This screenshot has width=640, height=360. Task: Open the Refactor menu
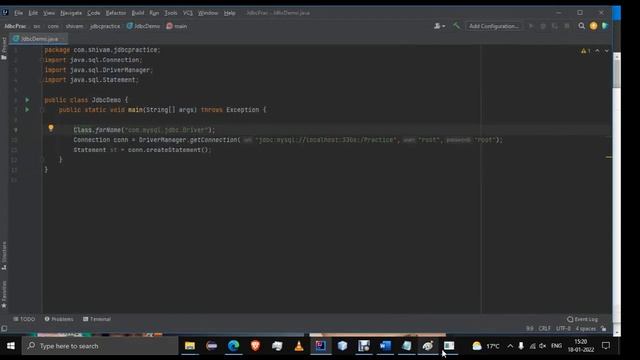(116, 13)
